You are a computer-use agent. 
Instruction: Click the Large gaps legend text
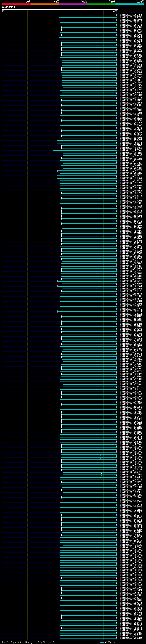coord(28,642)
